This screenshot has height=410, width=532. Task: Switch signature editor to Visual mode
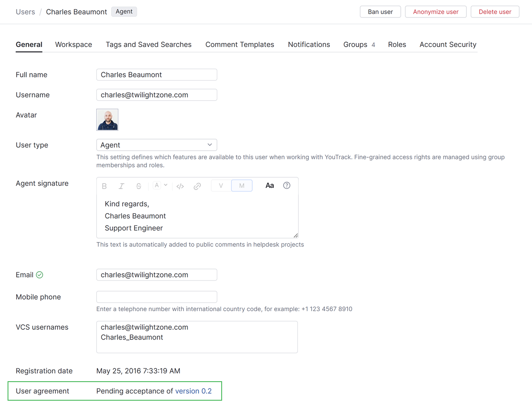pyautogui.click(x=220, y=186)
